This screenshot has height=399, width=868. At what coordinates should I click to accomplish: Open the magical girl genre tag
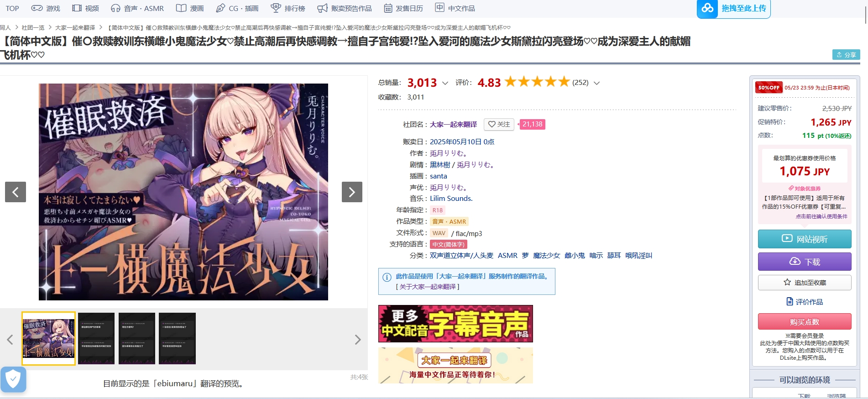546,256
